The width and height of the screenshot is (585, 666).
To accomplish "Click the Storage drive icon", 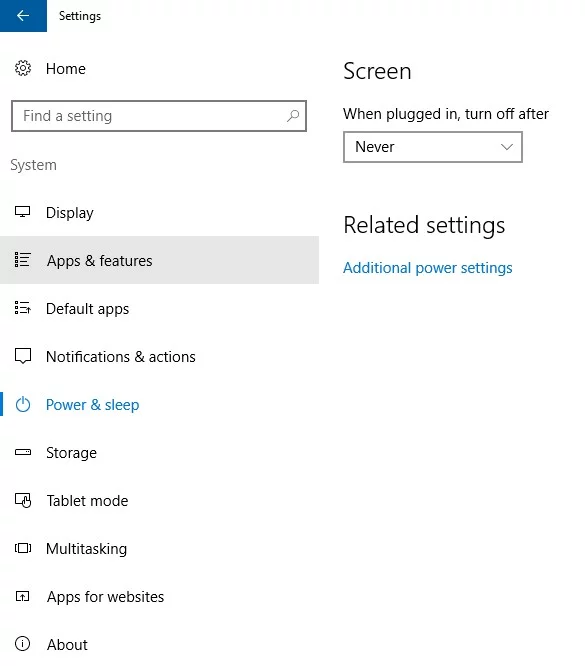I will click(23, 452).
